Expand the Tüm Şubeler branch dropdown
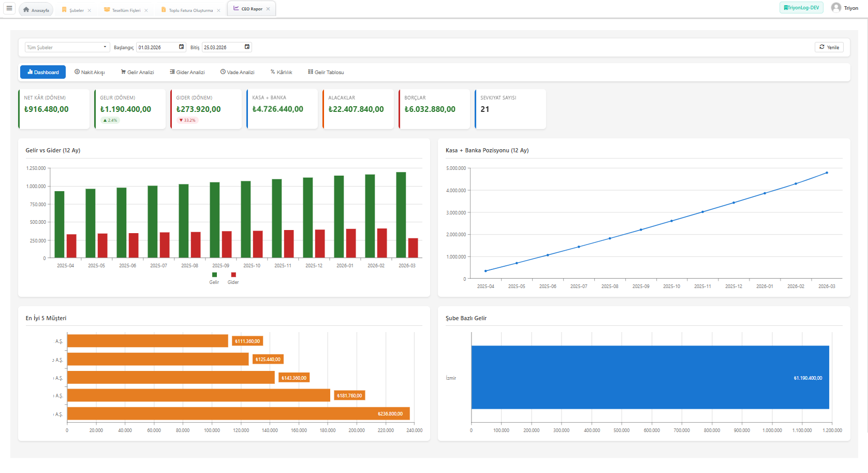The width and height of the screenshot is (868, 473). (67, 47)
